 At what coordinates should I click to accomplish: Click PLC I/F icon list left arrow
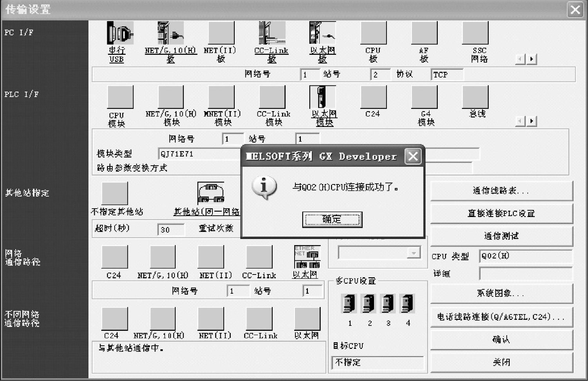520,121
